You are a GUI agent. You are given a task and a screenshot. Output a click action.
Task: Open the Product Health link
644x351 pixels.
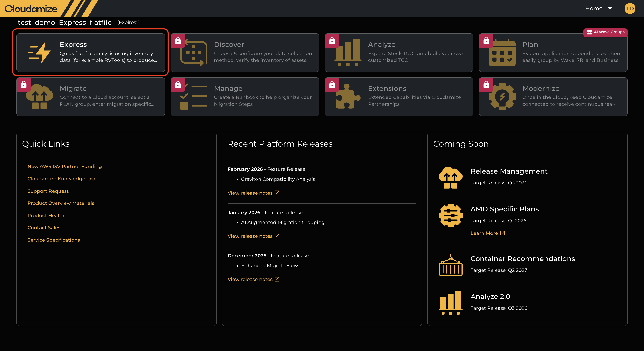pyautogui.click(x=46, y=215)
